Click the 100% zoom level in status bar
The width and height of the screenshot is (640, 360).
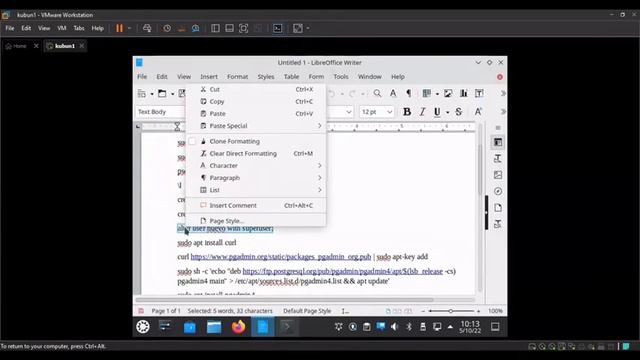495,311
